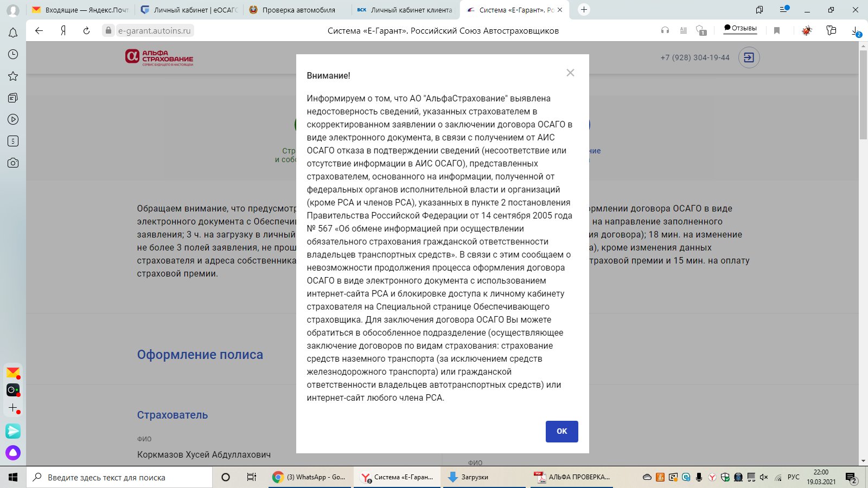This screenshot has width=868, height=488.
Task: Launch Alice assistant purple icon
Action: 13,453
